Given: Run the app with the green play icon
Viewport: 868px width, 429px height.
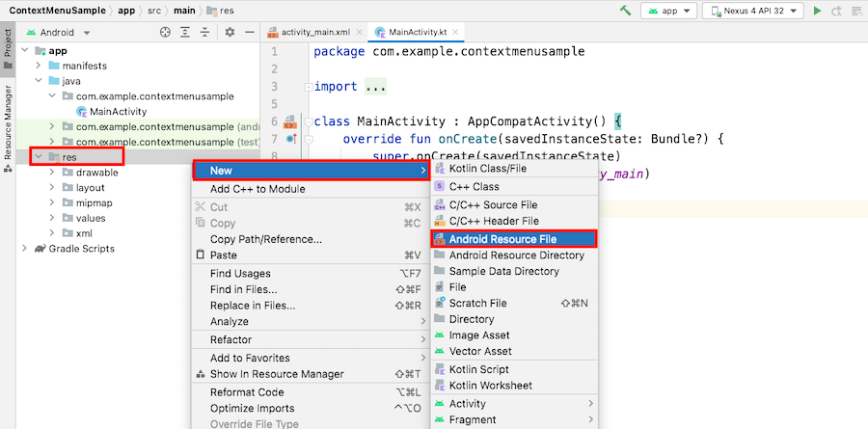Looking at the screenshot, I should point(817,11).
